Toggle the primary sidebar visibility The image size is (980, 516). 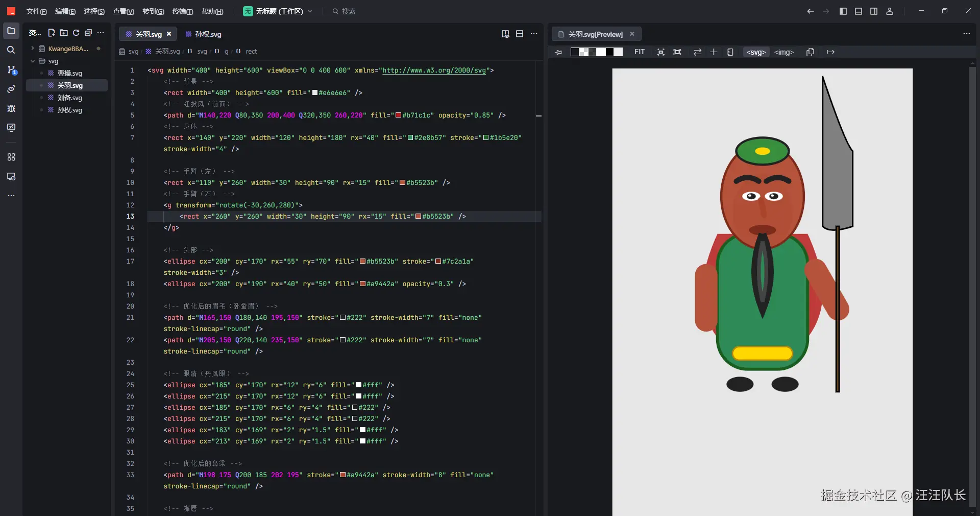(x=843, y=11)
